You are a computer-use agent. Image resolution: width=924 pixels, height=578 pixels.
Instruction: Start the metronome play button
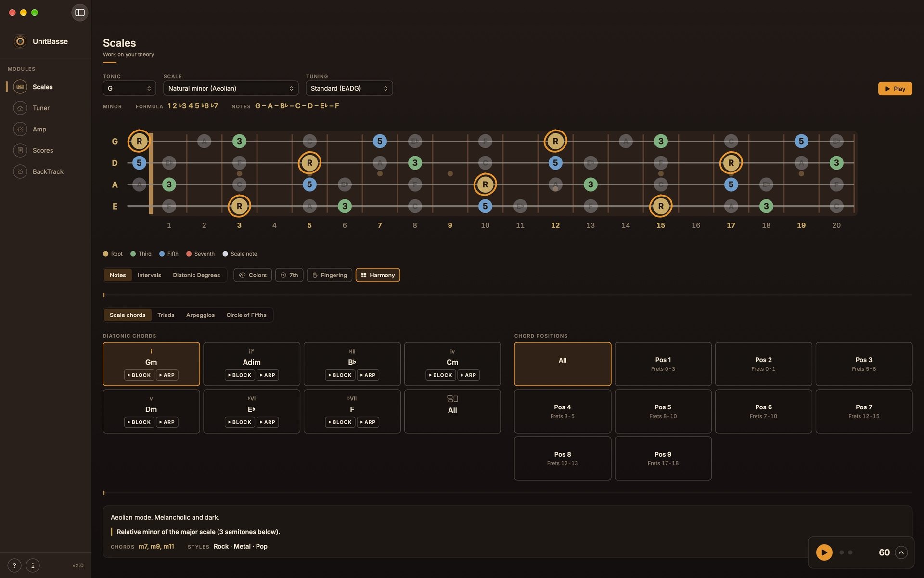(824, 552)
